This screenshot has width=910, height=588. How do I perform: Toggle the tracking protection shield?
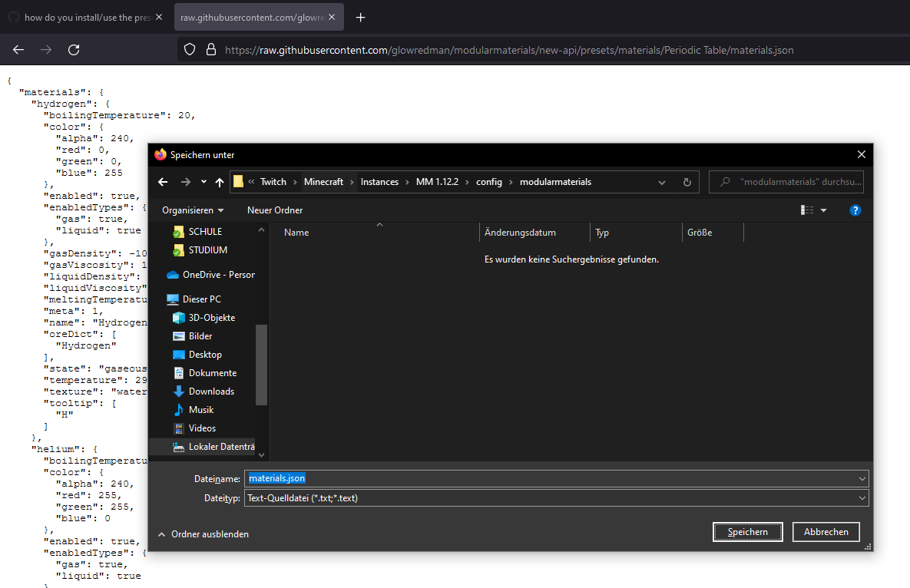[189, 50]
